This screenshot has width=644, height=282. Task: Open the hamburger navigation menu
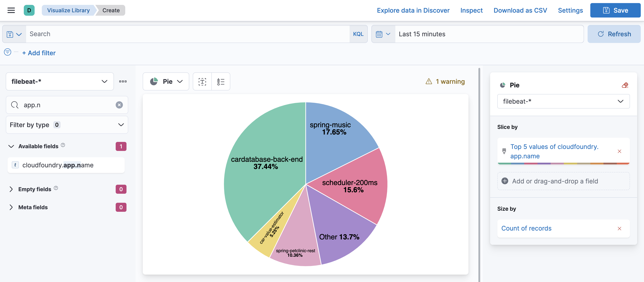11,10
